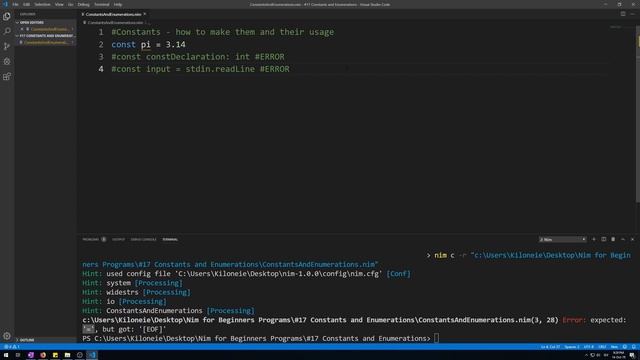This screenshot has width=640, height=360.
Task: Click commented line 3 constDeclaration text
Action: pyautogui.click(x=198, y=57)
